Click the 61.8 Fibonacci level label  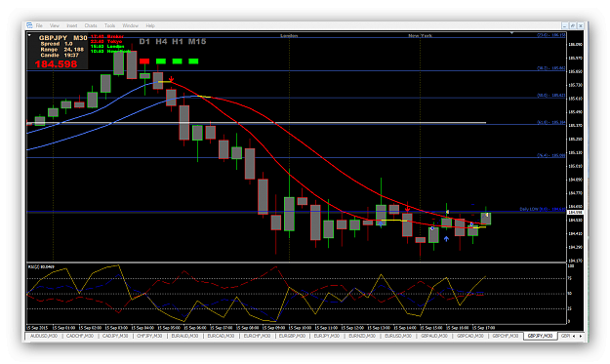[550, 122]
